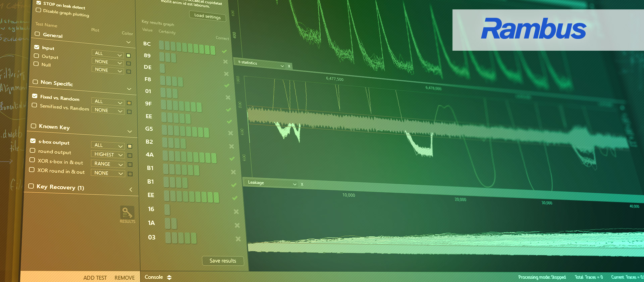Pick the Fixed vs. Random color swatch
This screenshot has height=282, width=644.
pyautogui.click(x=129, y=103)
